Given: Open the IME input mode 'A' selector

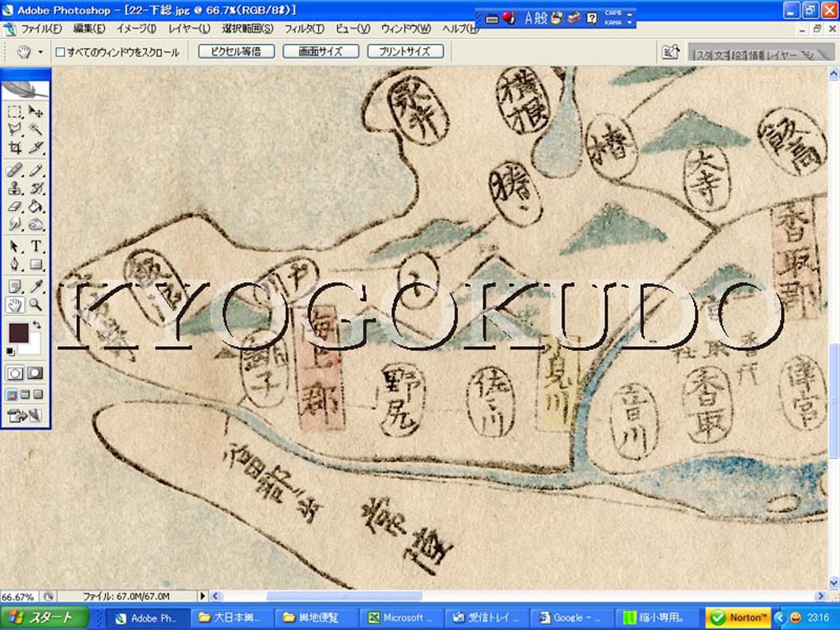Looking at the screenshot, I should (529, 19).
